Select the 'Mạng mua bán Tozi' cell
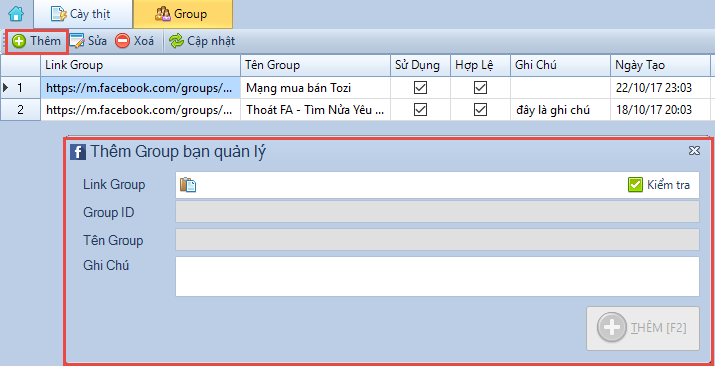The image size is (715, 366). (315, 88)
